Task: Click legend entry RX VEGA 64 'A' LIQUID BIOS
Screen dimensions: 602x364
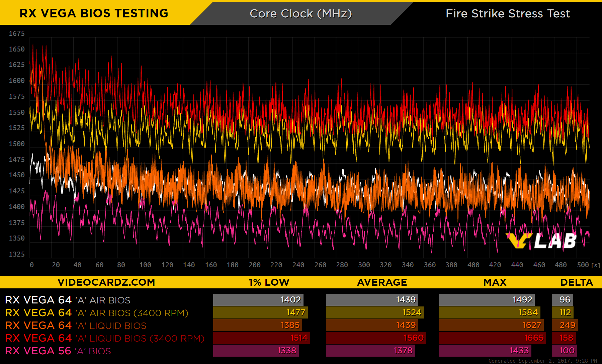Action: (76, 326)
